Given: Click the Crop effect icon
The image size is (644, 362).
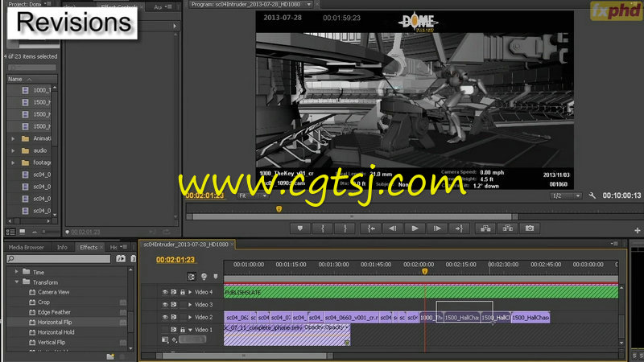Looking at the screenshot, I should pos(32,302).
